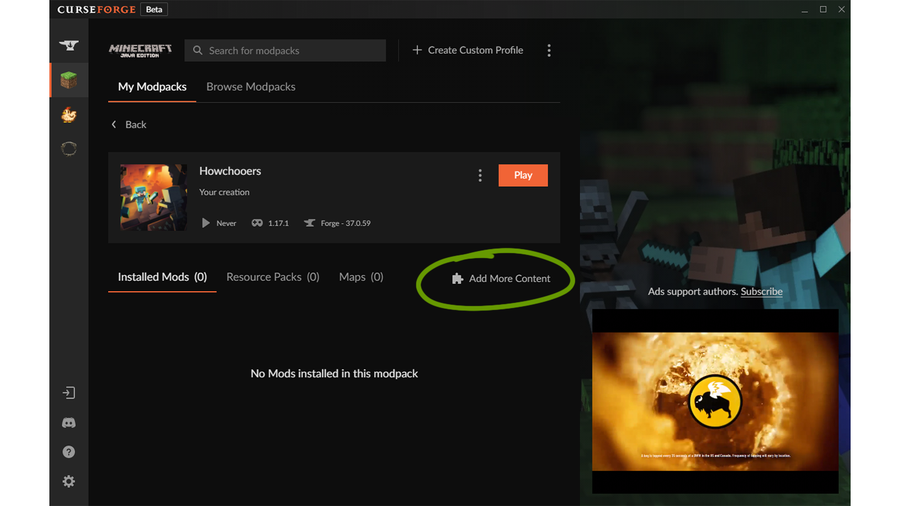This screenshot has height=506, width=900.
Task: Go Back to the modpack list
Action: pos(129,124)
